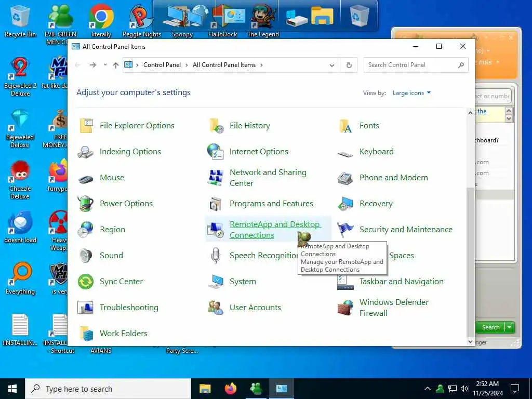
Task: Open recent locations dropdown arrow
Action: pos(105,65)
